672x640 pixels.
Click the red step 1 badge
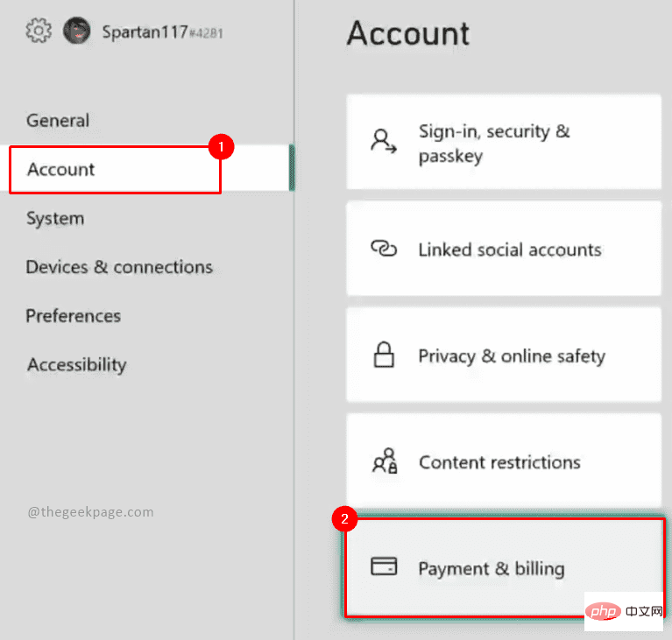(x=220, y=147)
